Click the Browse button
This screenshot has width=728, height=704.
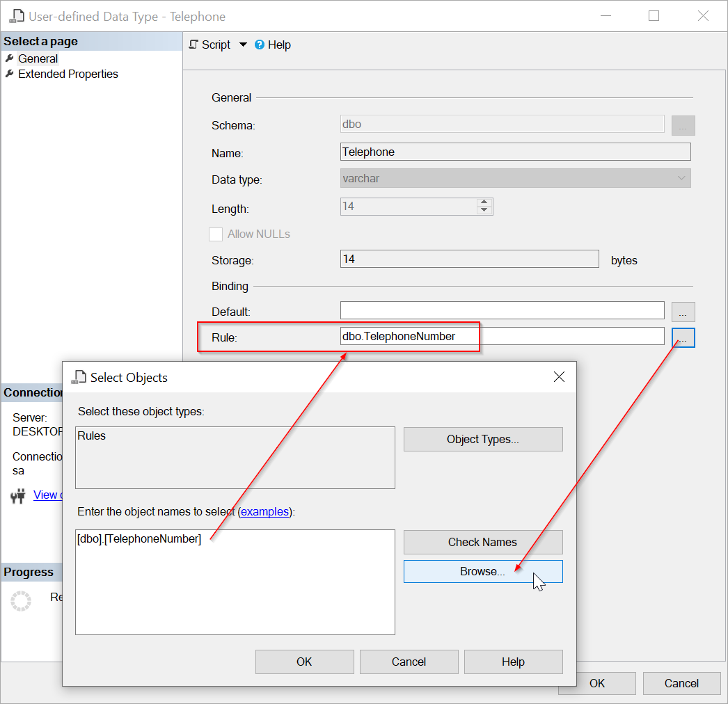pos(483,571)
